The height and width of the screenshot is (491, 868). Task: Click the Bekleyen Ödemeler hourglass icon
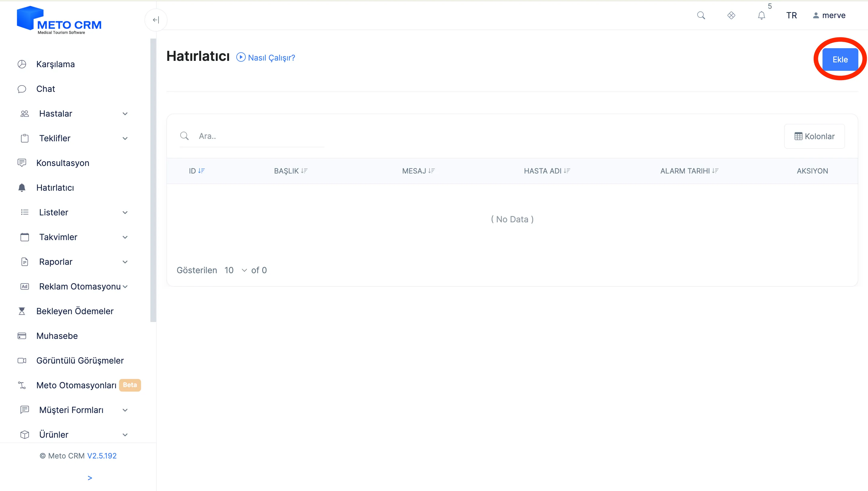(22, 311)
